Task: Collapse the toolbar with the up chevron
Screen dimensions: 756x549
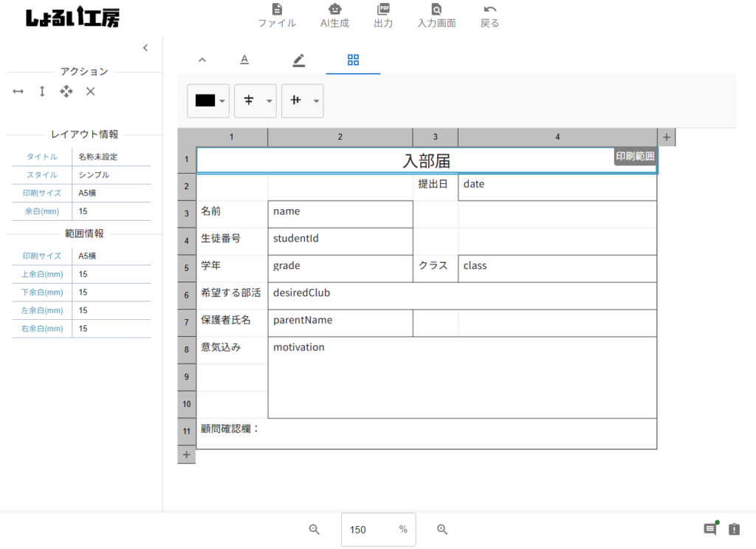Action: tap(202, 60)
